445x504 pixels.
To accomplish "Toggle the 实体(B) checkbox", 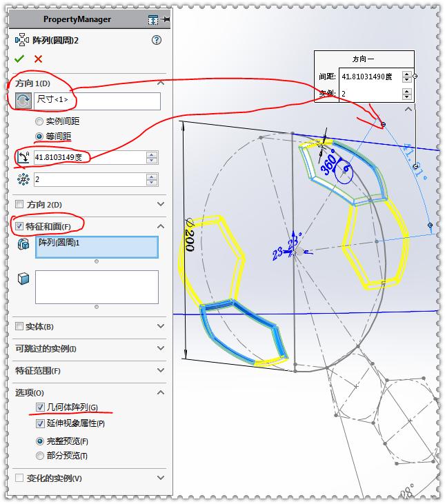I will tap(19, 326).
